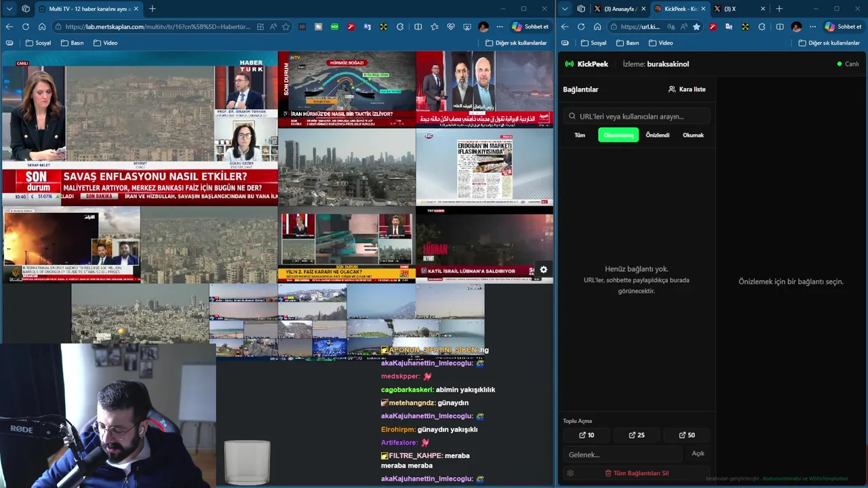Switch to Multi TV browser tab
The image size is (868, 488).
pyautogui.click(x=88, y=9)
